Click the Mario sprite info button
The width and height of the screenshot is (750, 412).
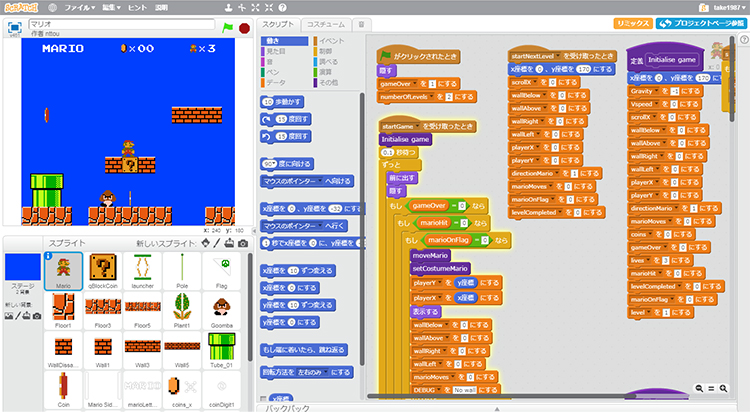click(50, 256)
